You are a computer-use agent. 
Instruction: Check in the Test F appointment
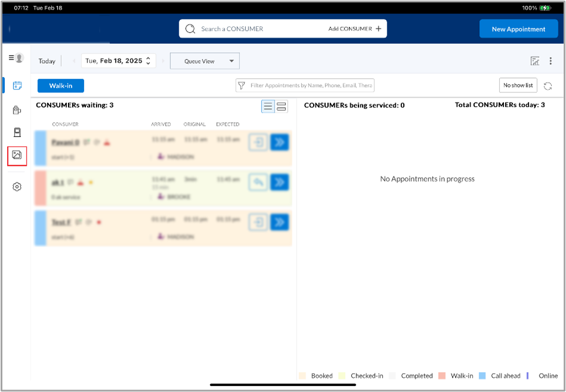point(258,223)
